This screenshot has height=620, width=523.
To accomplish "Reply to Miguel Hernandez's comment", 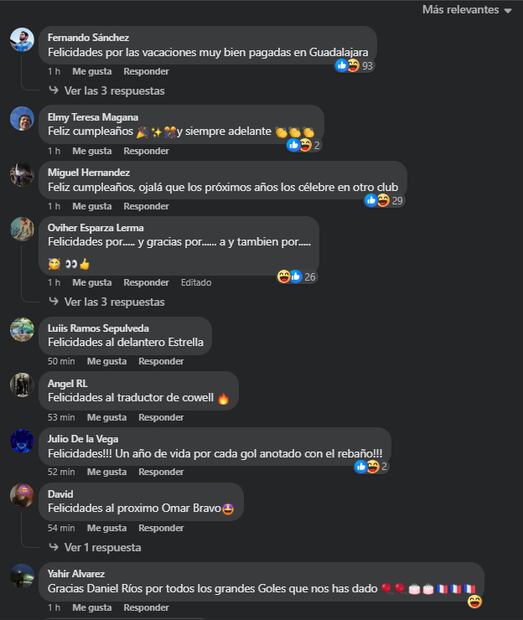I will pyautogui.click(x=146, y=206).
